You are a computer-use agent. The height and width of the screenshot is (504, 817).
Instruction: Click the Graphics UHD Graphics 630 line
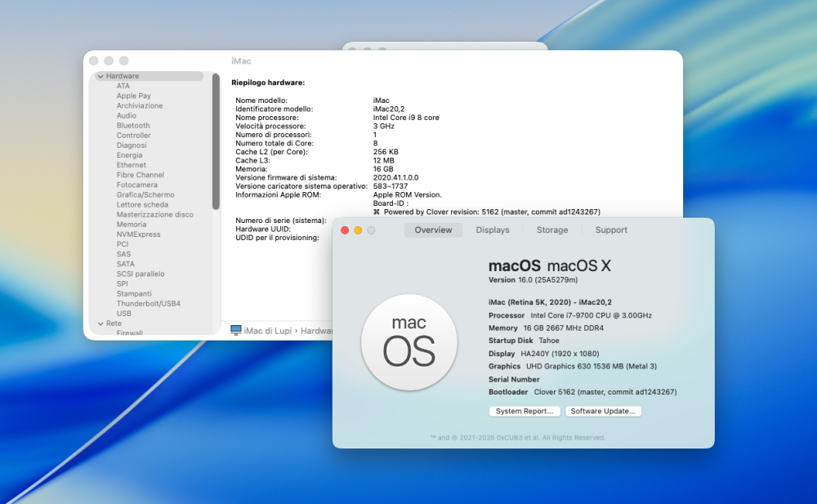[x=573, y=367]
